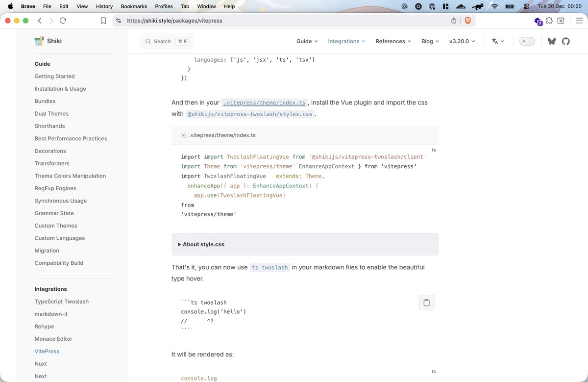Open the v3.20.0 version dropdown

(x=462, y=41)
